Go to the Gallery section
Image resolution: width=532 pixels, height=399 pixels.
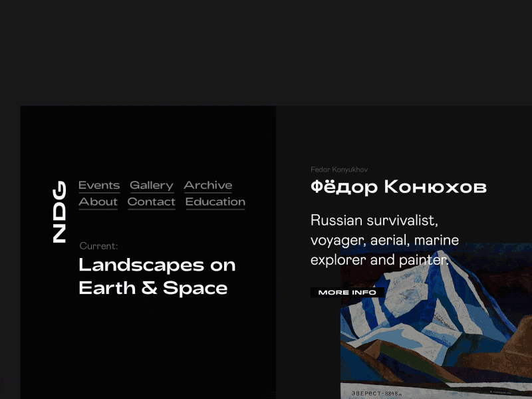click(x=151, y=186)
